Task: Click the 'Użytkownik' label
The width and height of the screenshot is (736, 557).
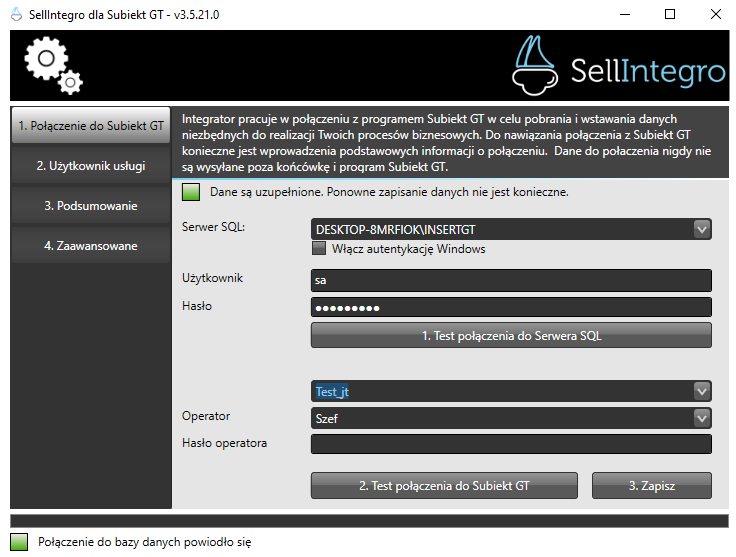Action: coord(212,278)
